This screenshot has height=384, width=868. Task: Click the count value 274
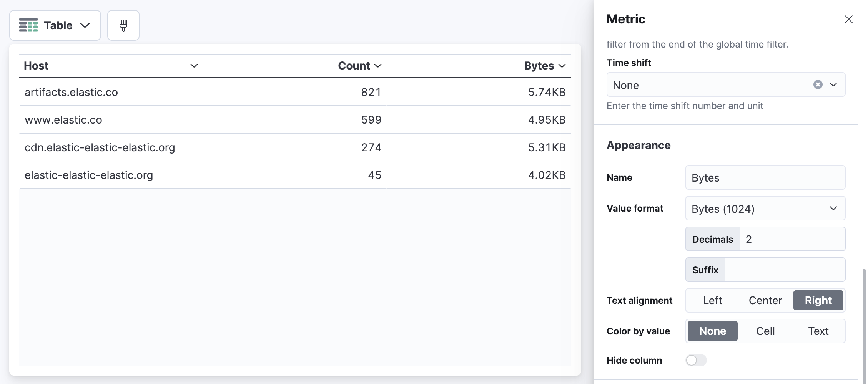point(371,147)
